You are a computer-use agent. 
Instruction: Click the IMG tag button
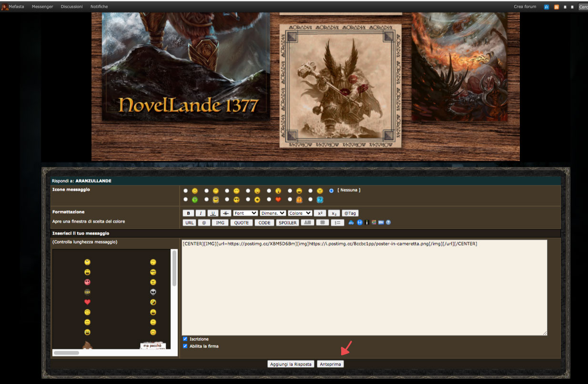click(x=220, y=222)
